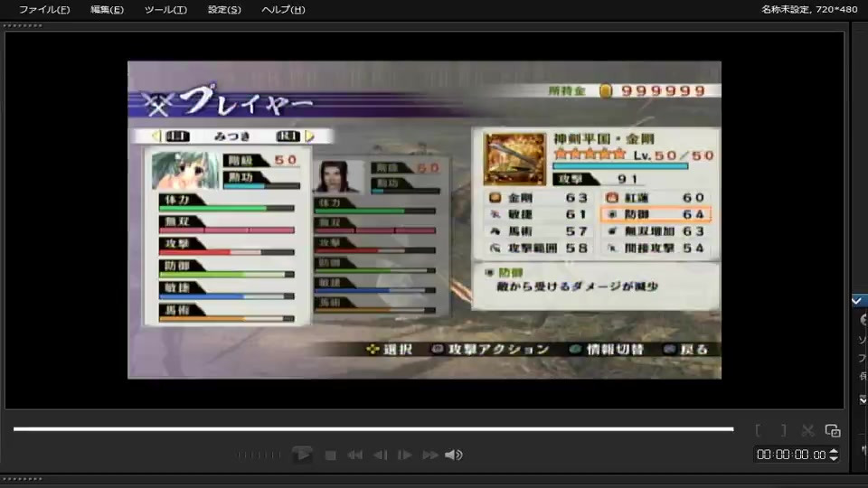Enlarge the preview window with the resize icon
Viewport: 868px width, 488px height.
(833, 430)
